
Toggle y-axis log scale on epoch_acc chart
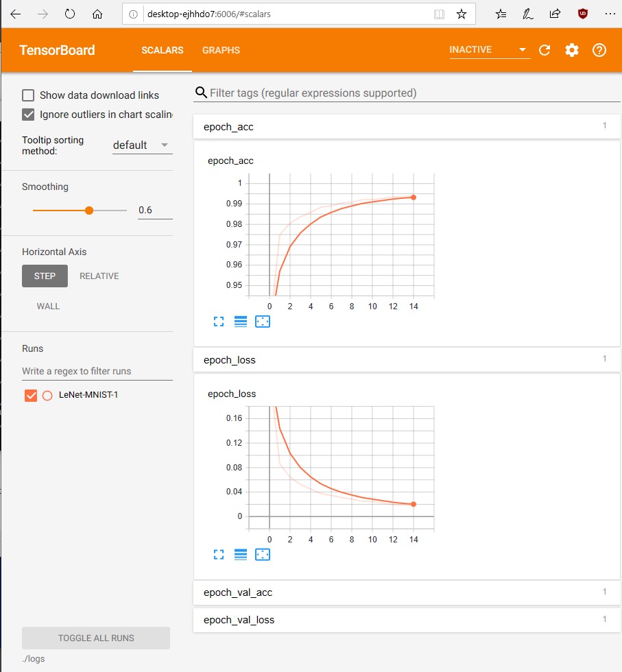[x=241, y=322]
